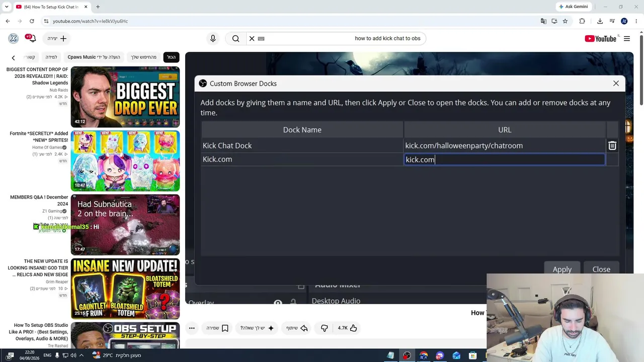Open 'THE NEW UPDATE IS LOOKING INSANE' title
Image resolution: width=644 pixels, height=362 pixels.
(x=38, y=268)
